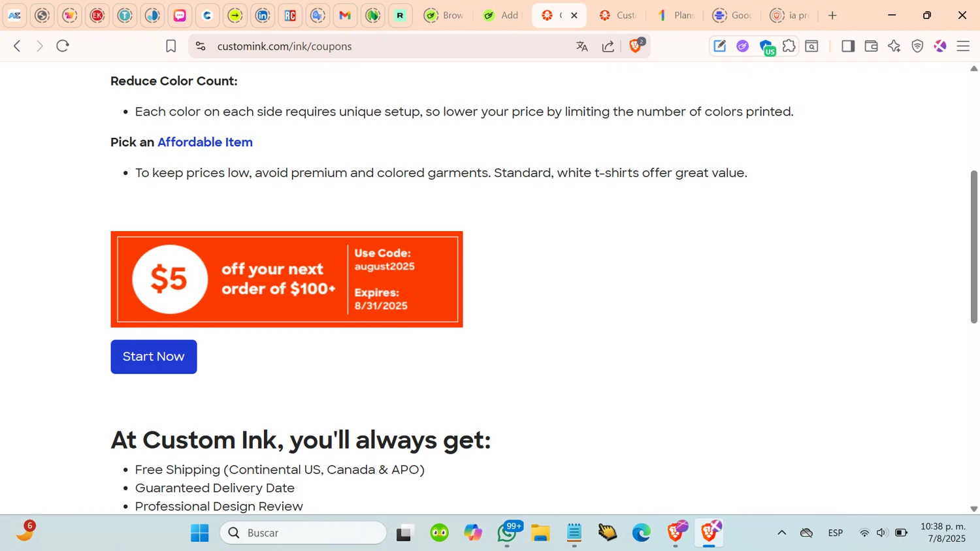Open Brave Shields lion icon
This screenshot has width=980, height=551.
pyautogui.click(x=636, y=46)
